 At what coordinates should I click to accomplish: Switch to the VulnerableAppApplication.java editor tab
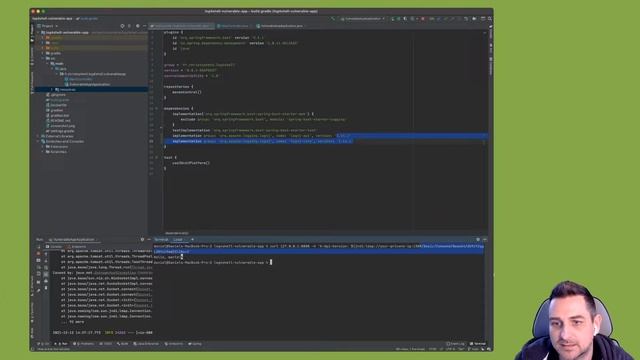point(280,26)
